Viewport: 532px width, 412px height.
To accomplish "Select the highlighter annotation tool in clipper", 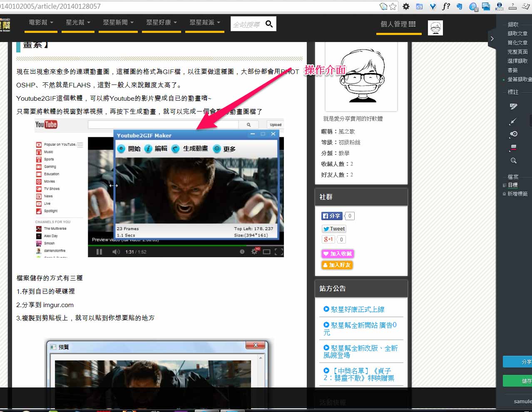I will point(513,107).
